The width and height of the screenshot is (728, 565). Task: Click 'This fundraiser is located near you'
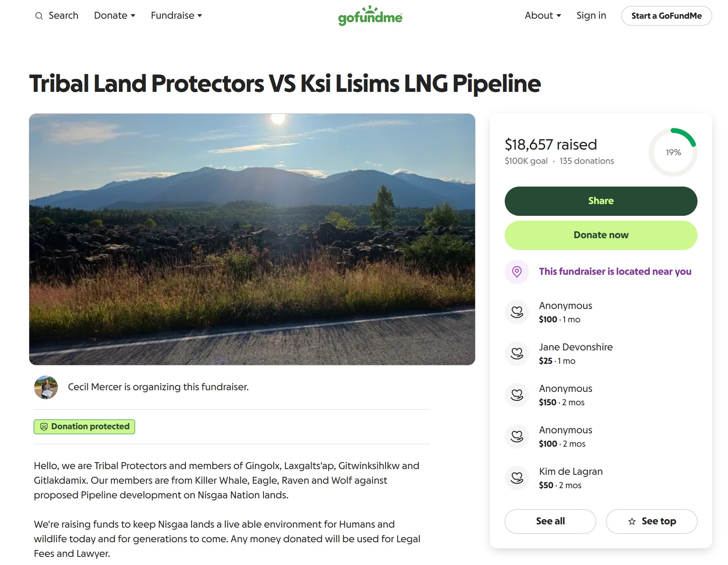click(615, 272)
